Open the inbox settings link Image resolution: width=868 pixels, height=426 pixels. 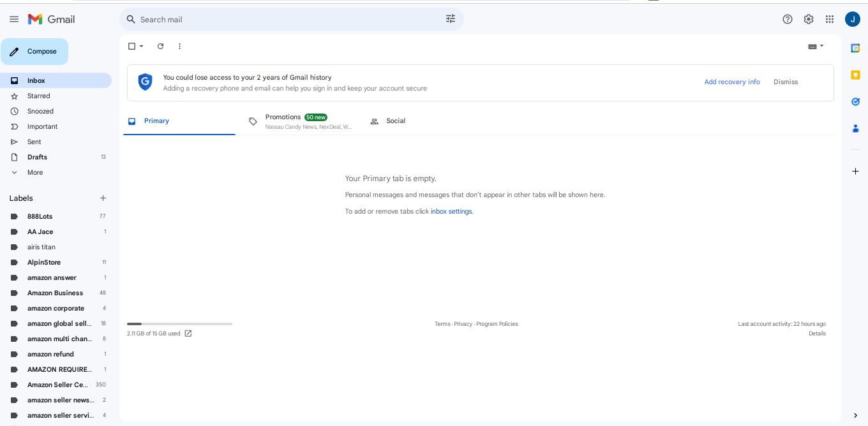coord(451,211)
